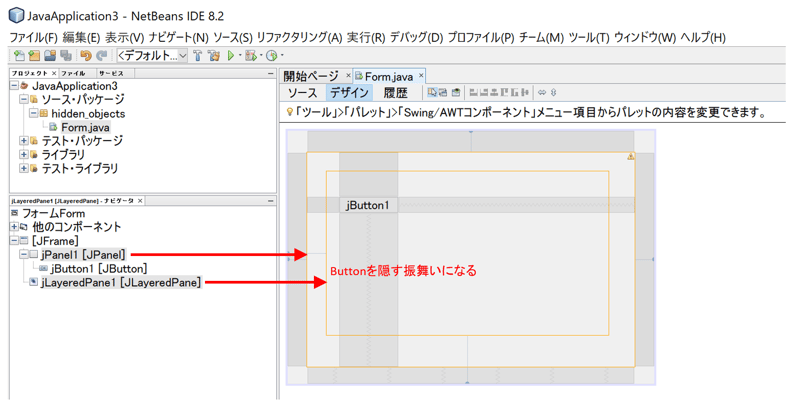The height and width of the screenshot is (408, 800).
Task: Minimize the Projects panel
Action: 270,73
